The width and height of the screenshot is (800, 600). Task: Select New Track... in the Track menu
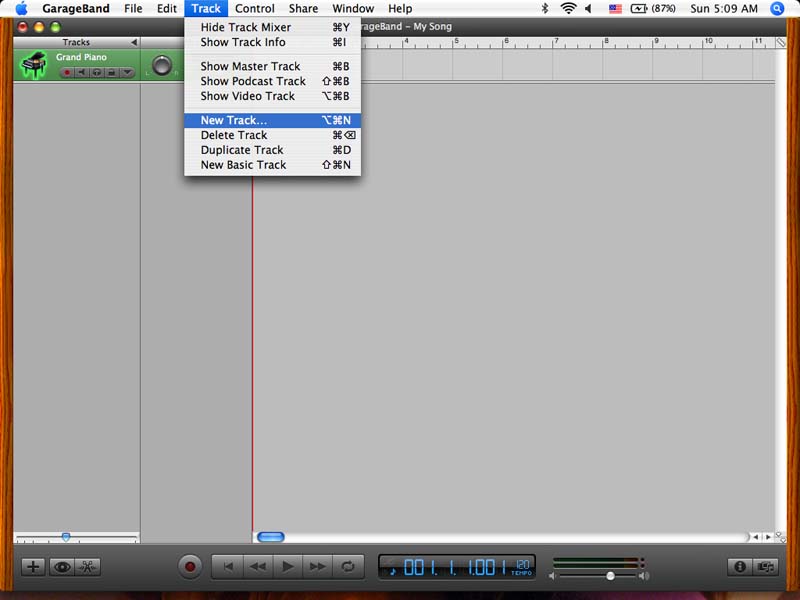point(272,120)
